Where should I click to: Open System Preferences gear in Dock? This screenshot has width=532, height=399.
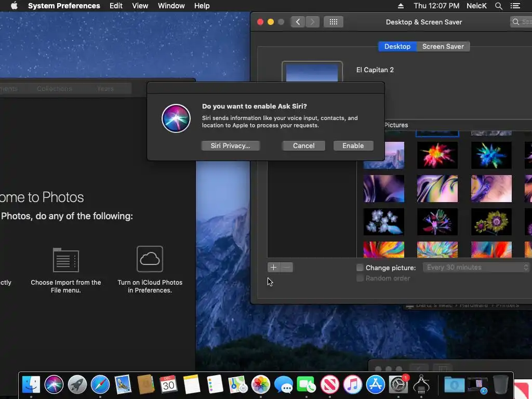click(398, 385)
